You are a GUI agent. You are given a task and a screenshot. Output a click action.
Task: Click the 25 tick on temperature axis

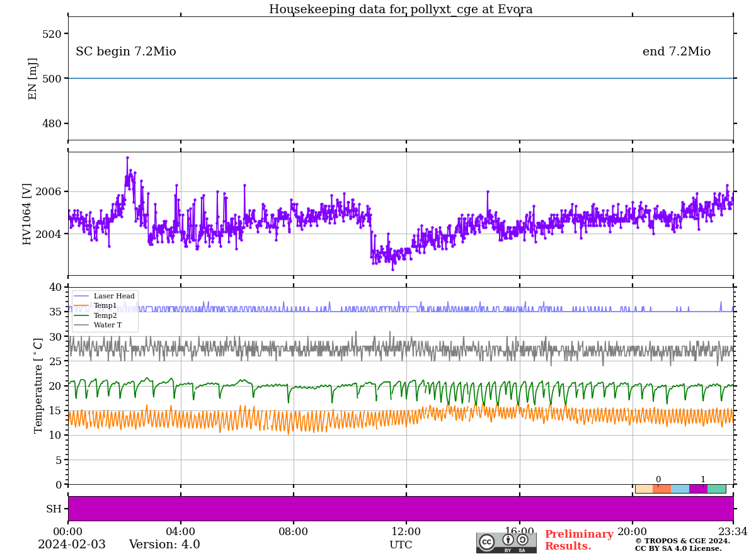click(x=55, y=361)
